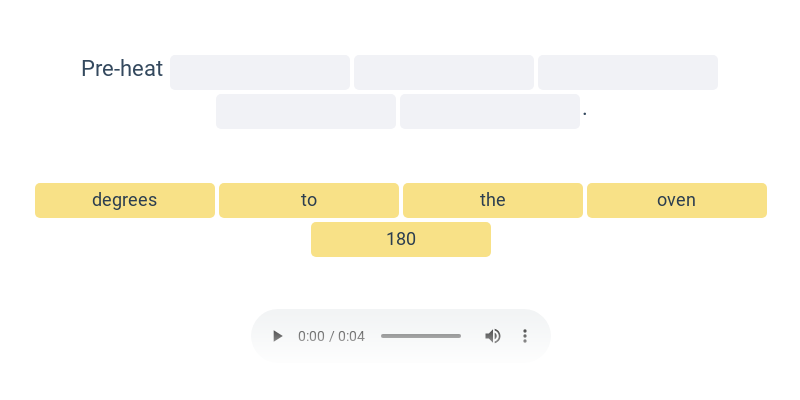Mute the audio with the speaker icon
Viewport: 800px width, 400px height.
pos(493,336)
